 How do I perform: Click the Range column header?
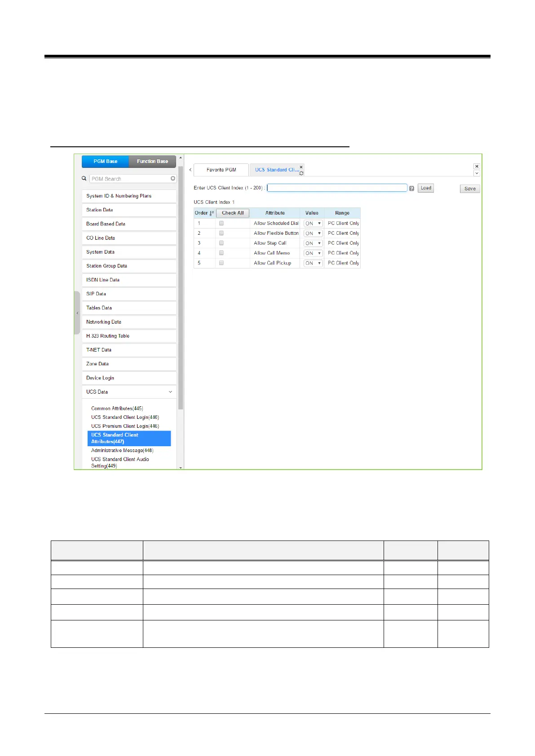pos(342,213)
